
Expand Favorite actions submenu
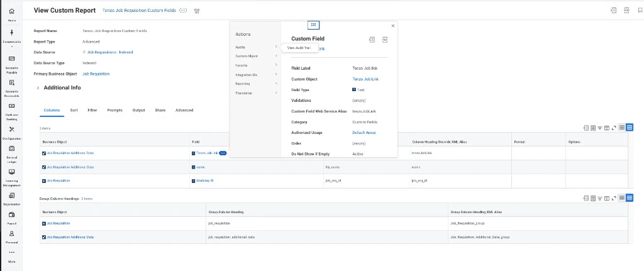(257, 65)
